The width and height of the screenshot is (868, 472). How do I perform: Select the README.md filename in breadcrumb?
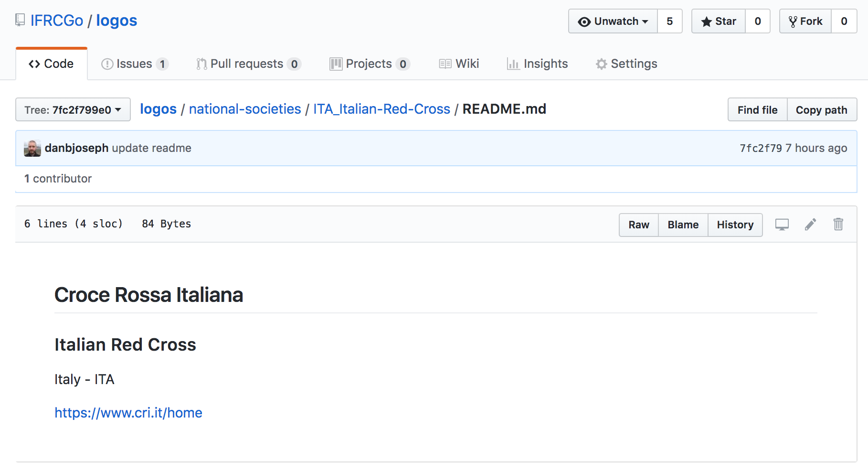point(504,109)
